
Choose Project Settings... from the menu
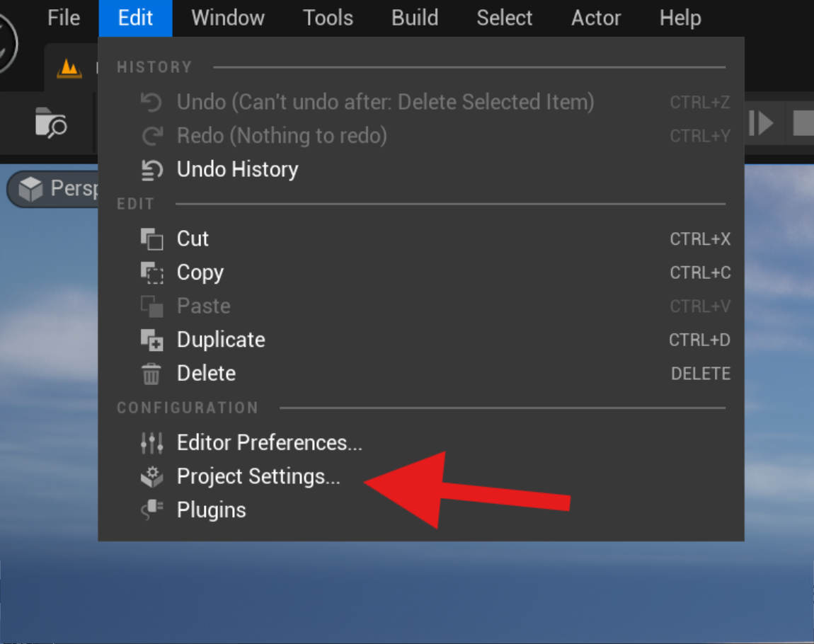pyautogui.click(x=258, y=477)
